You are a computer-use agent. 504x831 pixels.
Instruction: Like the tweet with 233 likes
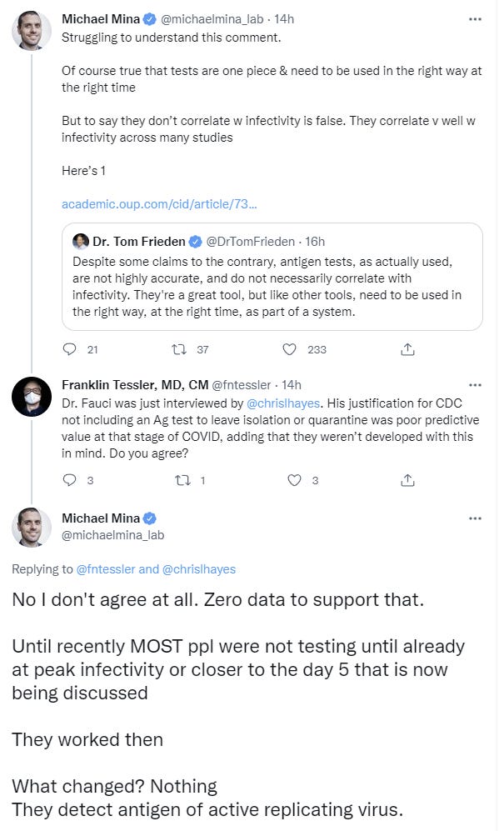[x=290, y=349]
